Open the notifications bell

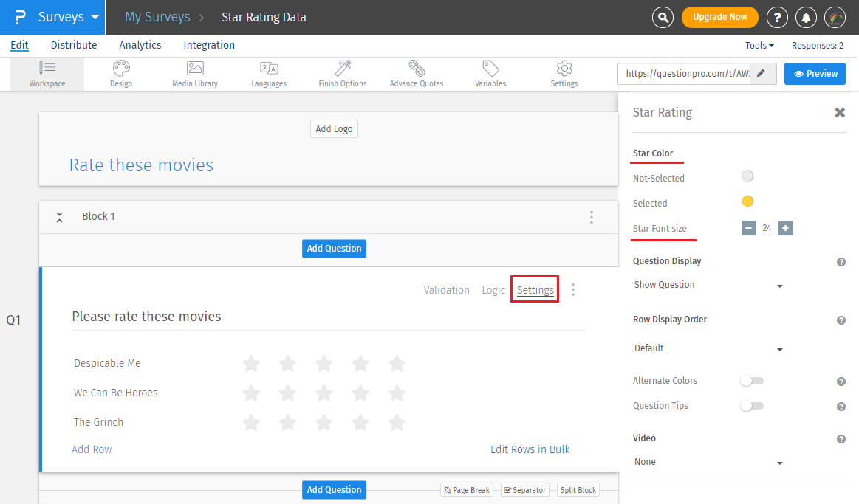[x=806, y=17]
